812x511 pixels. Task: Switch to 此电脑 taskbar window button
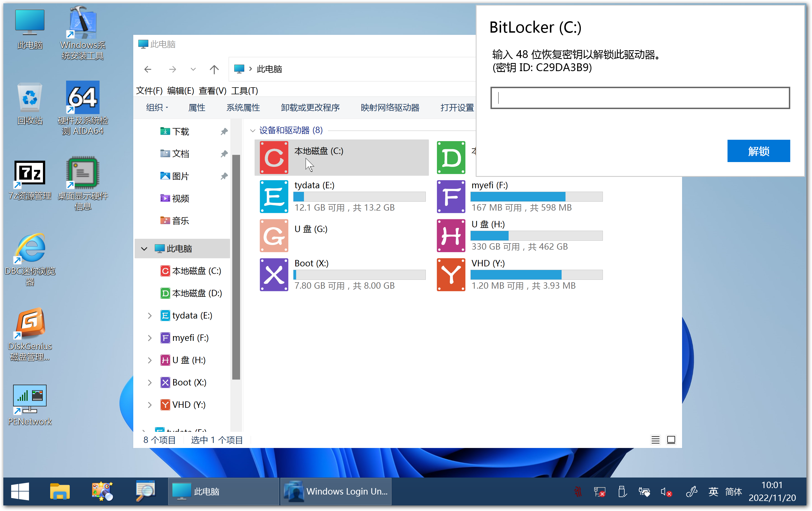click(224, 491)
